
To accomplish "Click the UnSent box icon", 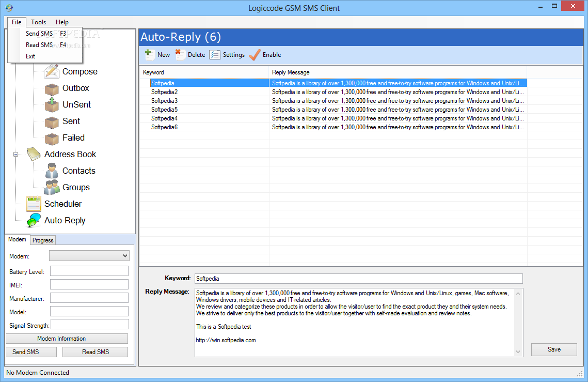I will click(x=52, y=105).
